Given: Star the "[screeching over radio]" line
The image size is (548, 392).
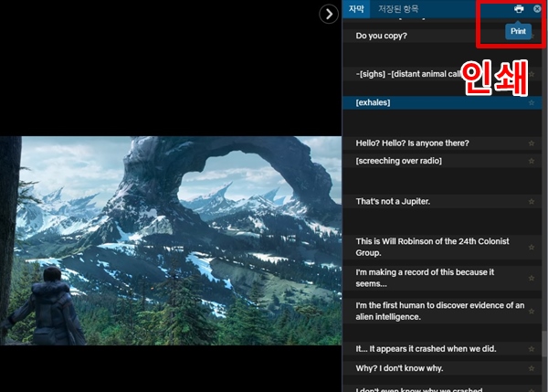Looking at the screenshot, I should (x=532, y=161).
